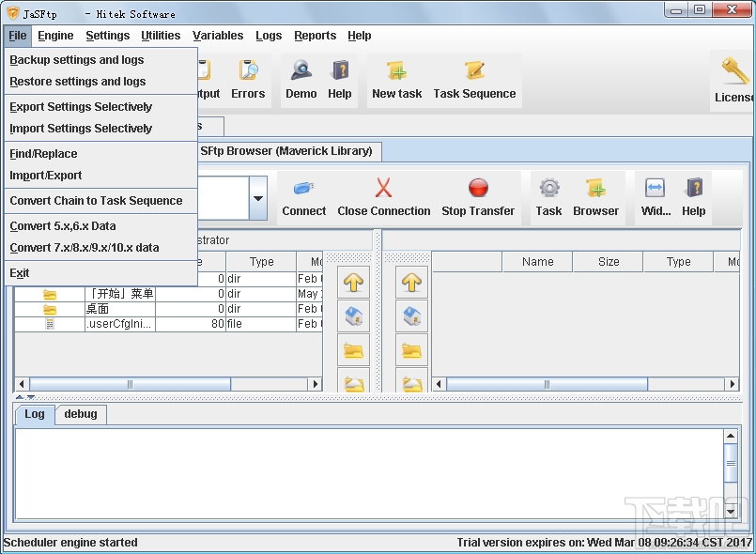Choose Convert Chain to Task Sequence
Image resolution: width=756 pixels, height=554 pixels.
pyautogui.click(x=100, y=201)
